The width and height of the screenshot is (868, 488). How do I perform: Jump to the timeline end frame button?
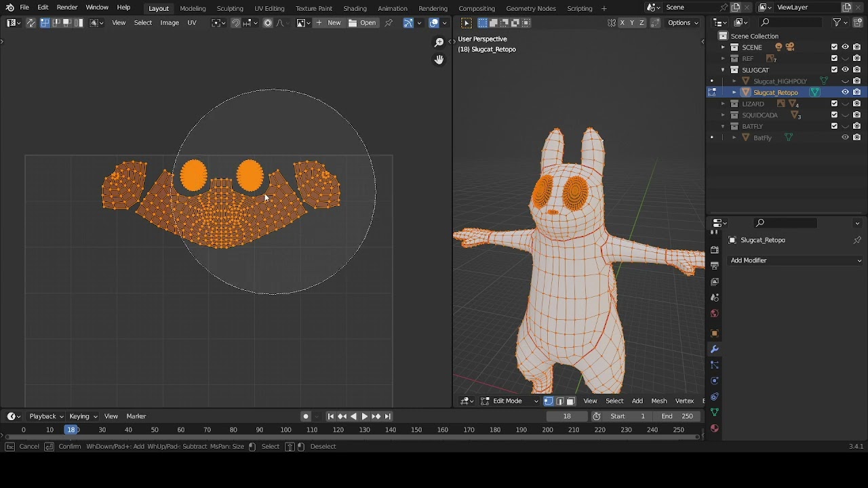[x=387, y=416]
